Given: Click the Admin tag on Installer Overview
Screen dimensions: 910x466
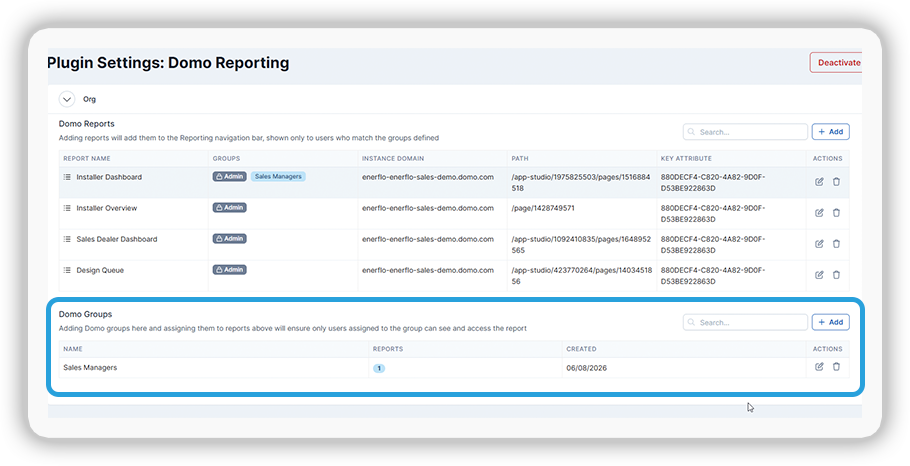Looking at the screenshot, I should click(229, 207).
